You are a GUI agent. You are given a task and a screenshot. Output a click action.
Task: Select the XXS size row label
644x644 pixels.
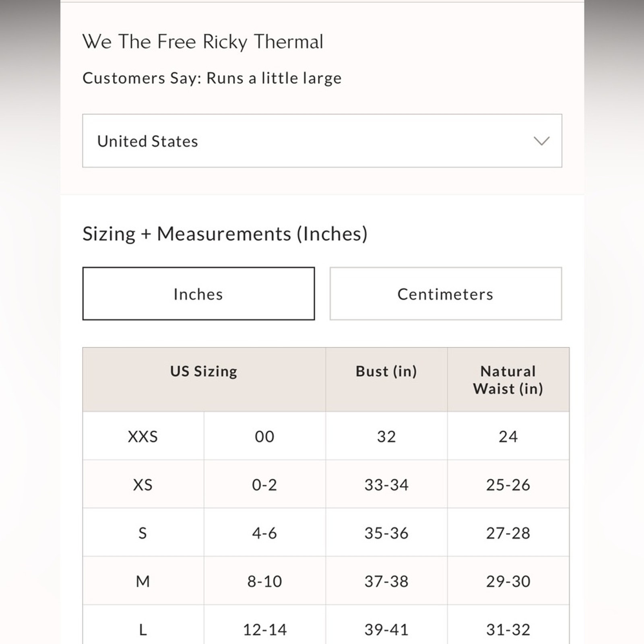(143, 436)
